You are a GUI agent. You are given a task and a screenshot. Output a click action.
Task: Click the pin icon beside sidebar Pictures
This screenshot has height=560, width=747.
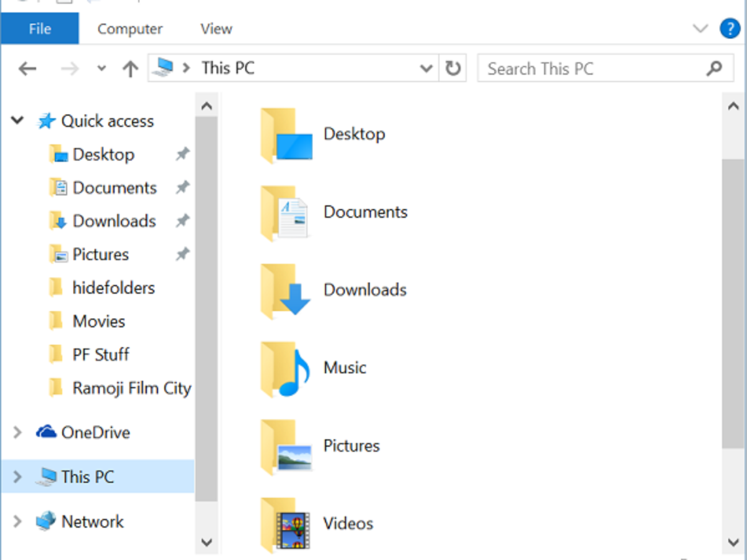[x=182, y=254]
